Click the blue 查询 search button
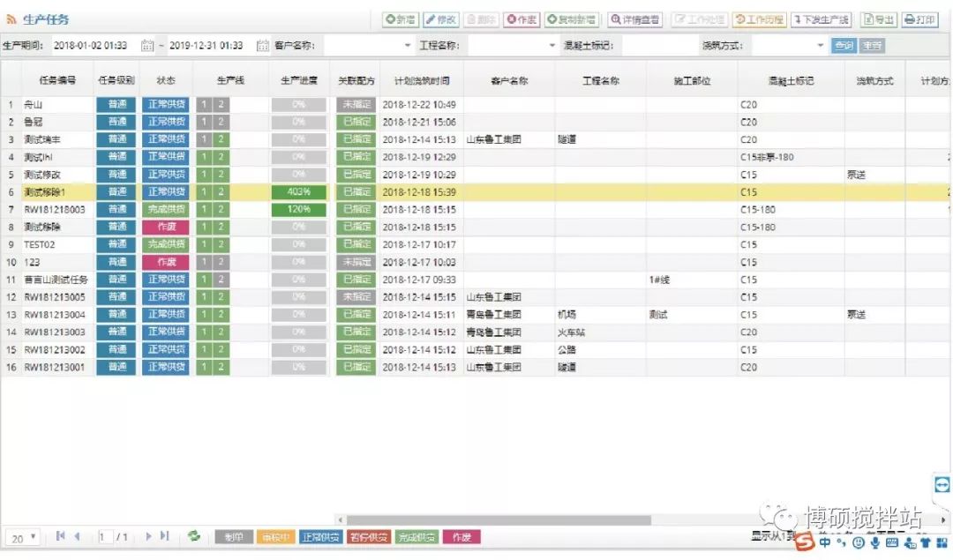The image size is (953, 560). pyautogui.click(x=844, y=46)
